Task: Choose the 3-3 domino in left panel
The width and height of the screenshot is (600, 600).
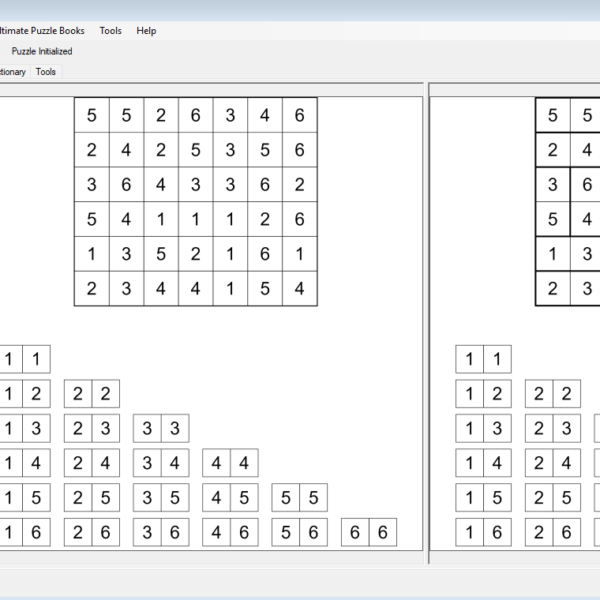Action: 161,429
